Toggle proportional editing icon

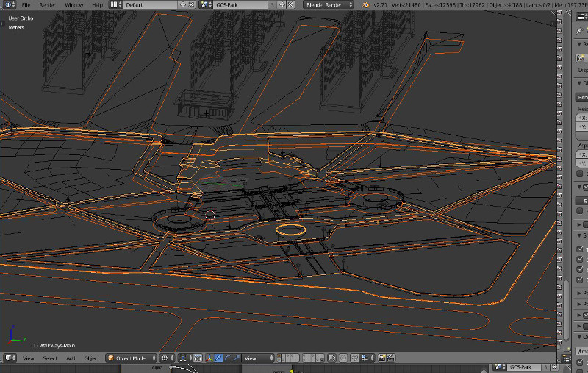click(343, 358)
